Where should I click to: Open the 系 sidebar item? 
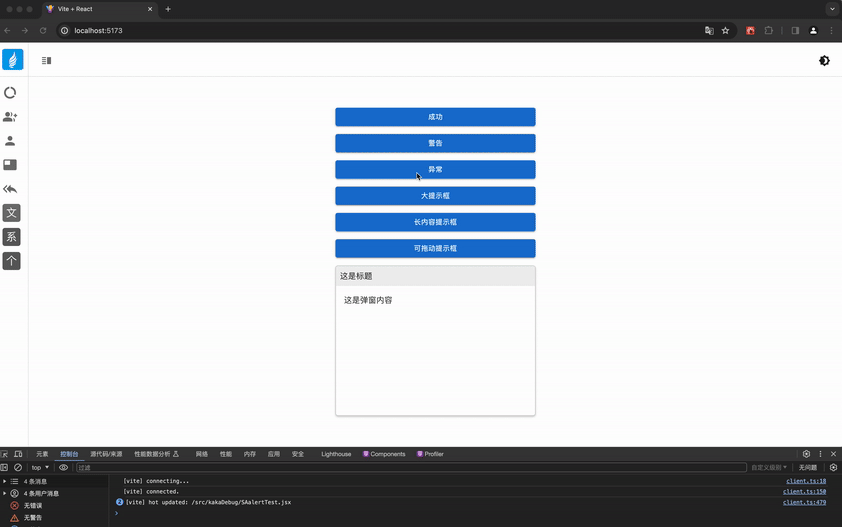(11, 237)
